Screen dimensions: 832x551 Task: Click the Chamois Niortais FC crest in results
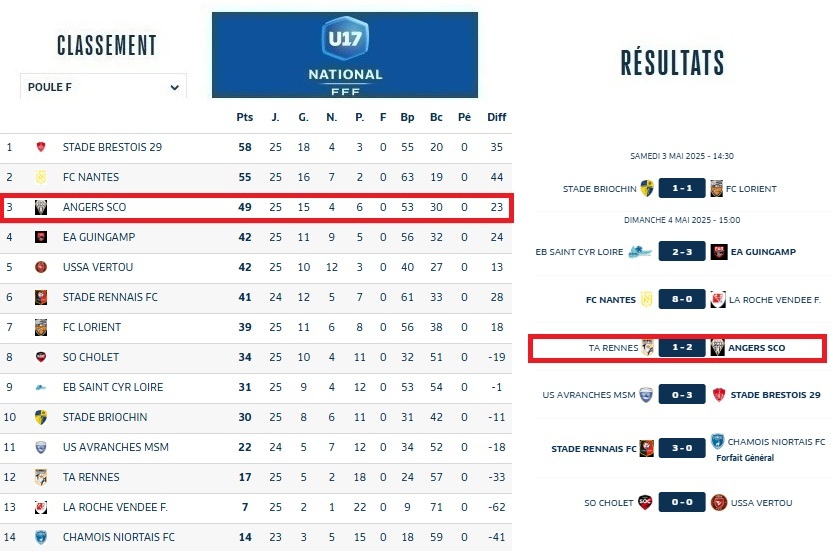[x=717, y=441]
